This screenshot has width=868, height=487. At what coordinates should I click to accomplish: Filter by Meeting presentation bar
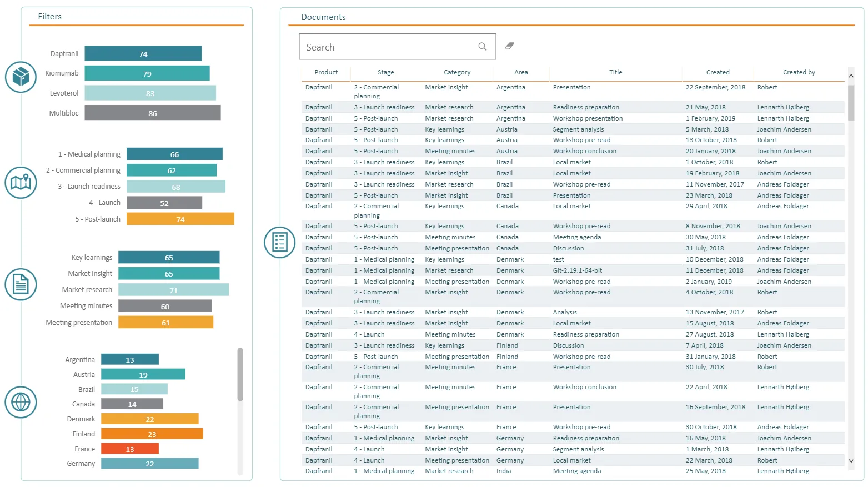tap(165, 322)
